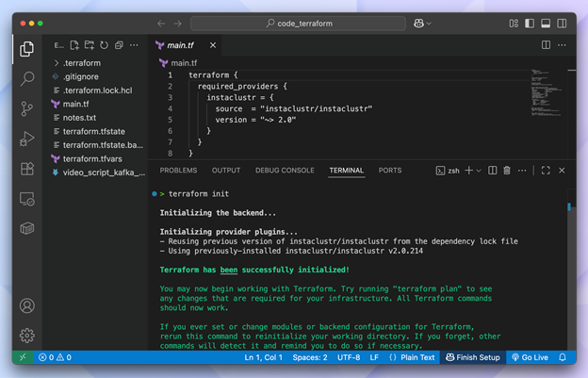Viewport: 588px width, 378px height.
Task: Change the UTF-8 encoding
Action: click(x=349, y=357)
